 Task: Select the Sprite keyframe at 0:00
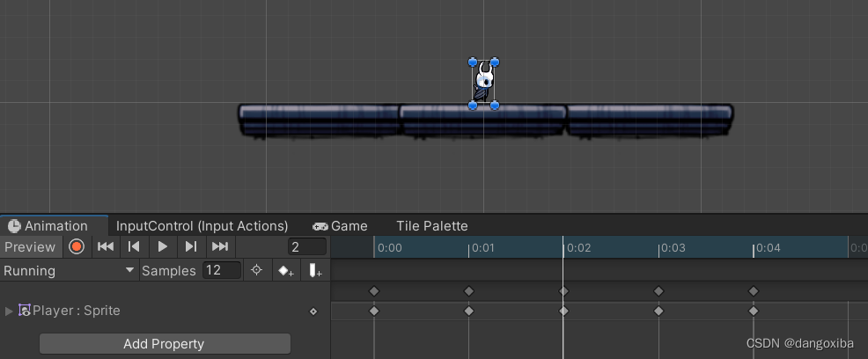point(374,311)
